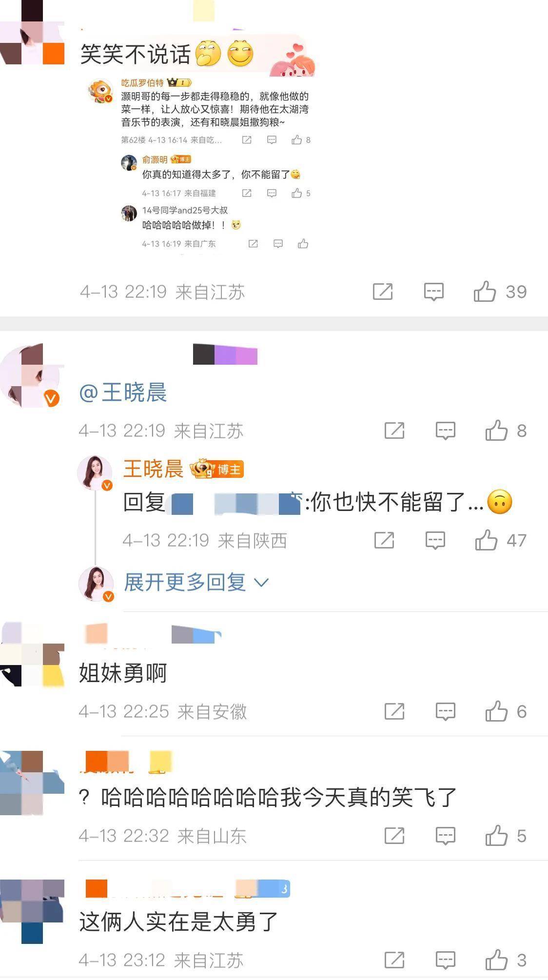Share the 这俩人实在是太勇了 comment

(394, 960)
